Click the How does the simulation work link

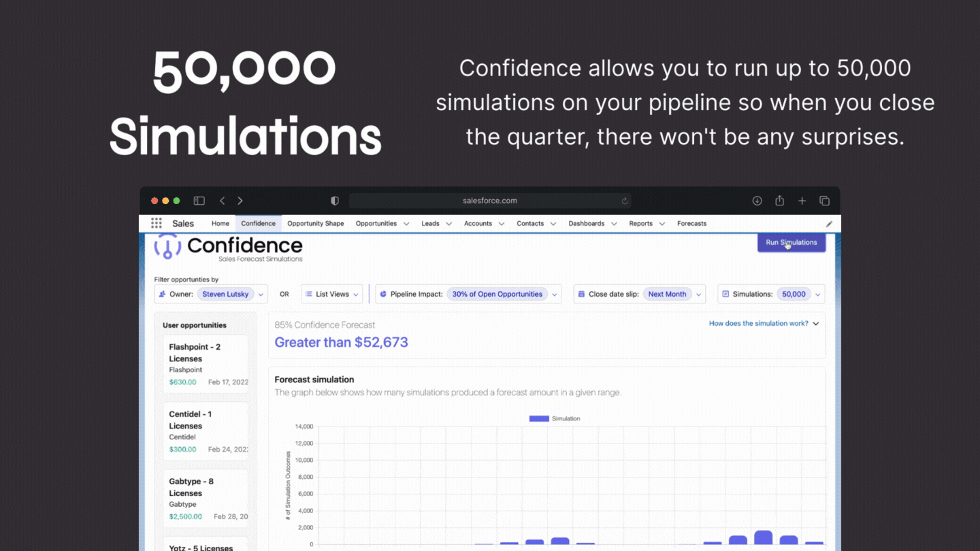[x=759, y=324]
